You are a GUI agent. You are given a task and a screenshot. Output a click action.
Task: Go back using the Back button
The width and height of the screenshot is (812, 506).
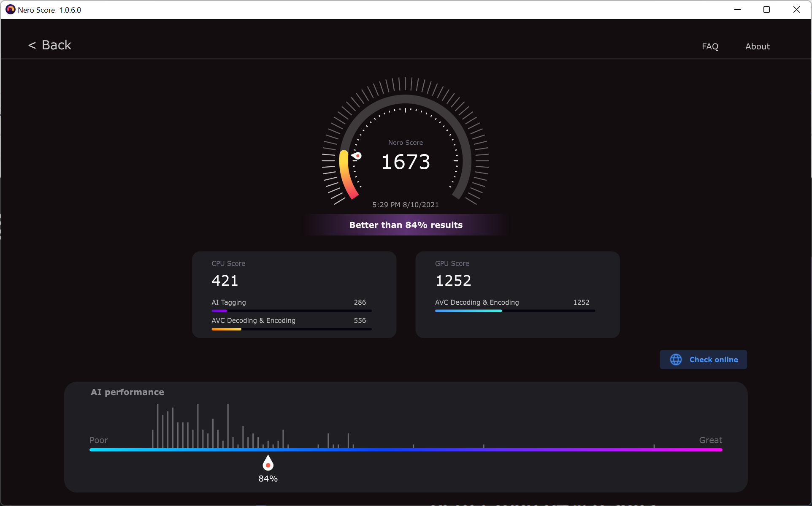[x=56, y=45]
